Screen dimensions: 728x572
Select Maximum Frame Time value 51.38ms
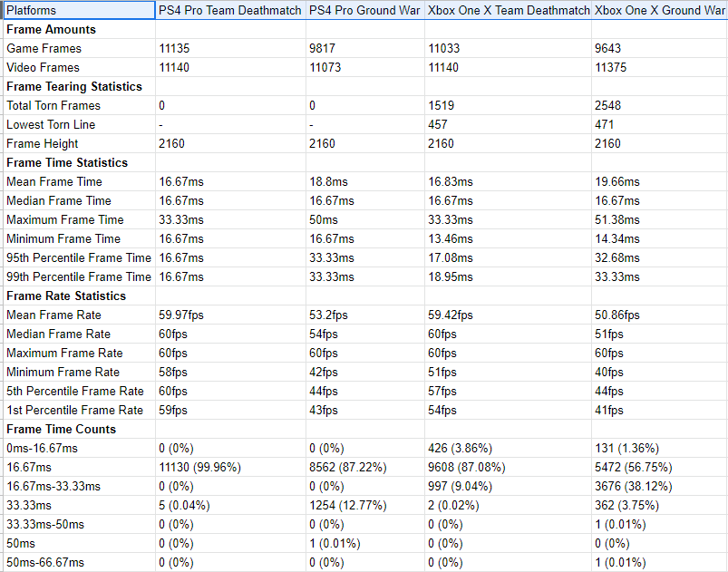coord(617,219)
